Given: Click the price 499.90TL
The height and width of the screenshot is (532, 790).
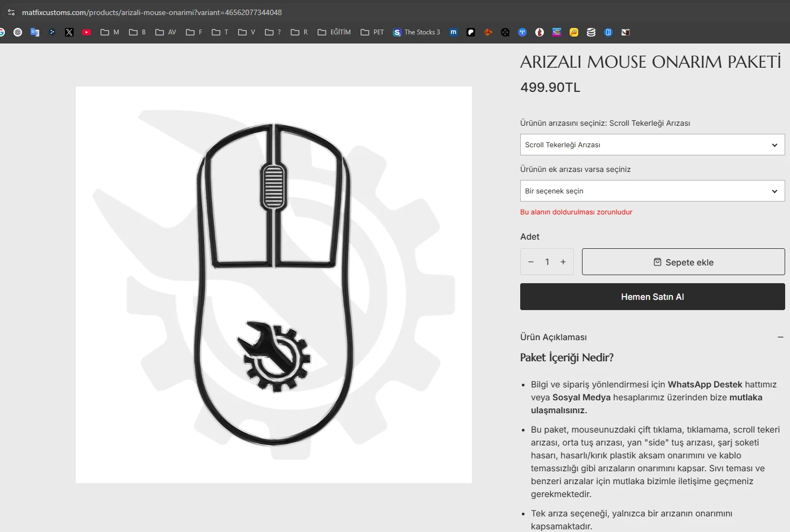Looking at the screenshot, I should pyautogui.click(x=550, y=88).
